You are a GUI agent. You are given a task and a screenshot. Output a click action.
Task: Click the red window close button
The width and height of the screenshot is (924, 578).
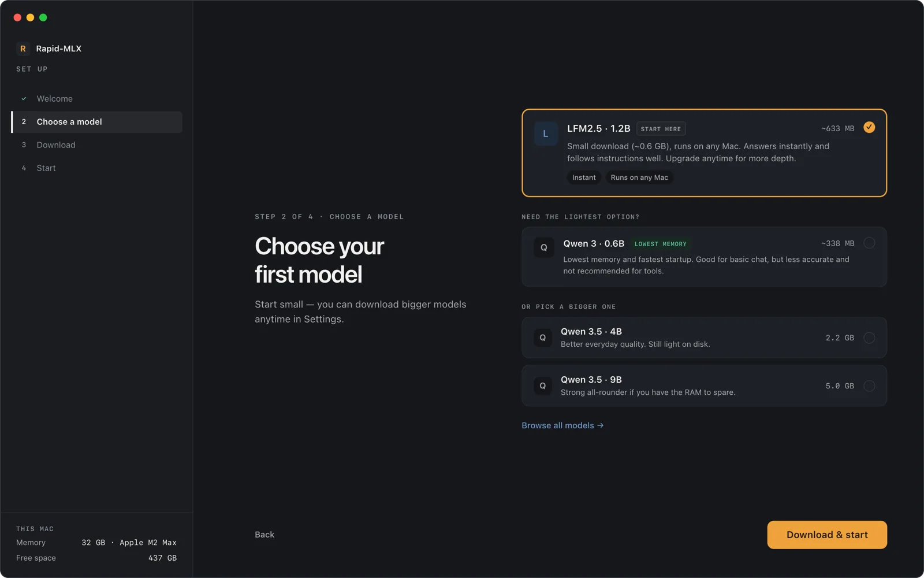[x=17, y=17]
